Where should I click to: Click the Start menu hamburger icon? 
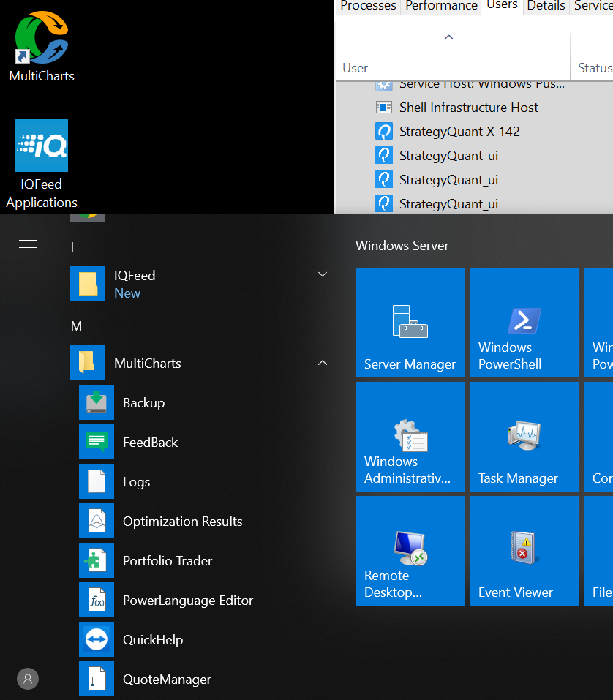click(28, 244)
